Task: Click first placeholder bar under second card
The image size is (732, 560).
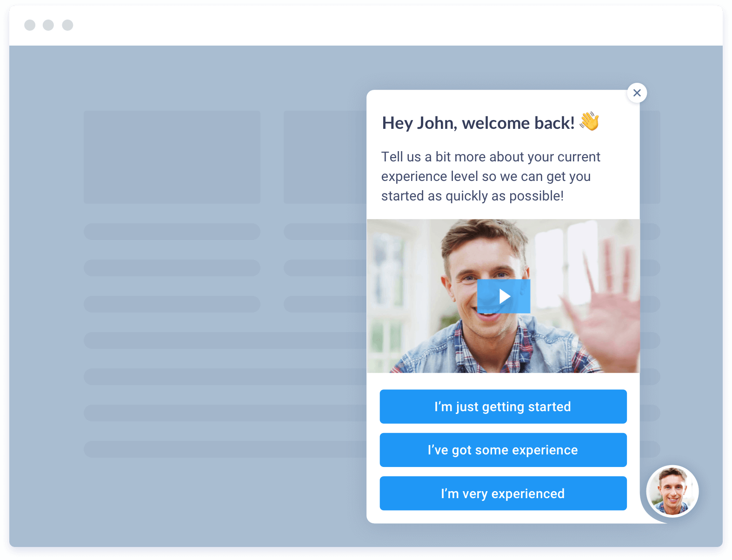Action: click(x=325, y=232)
